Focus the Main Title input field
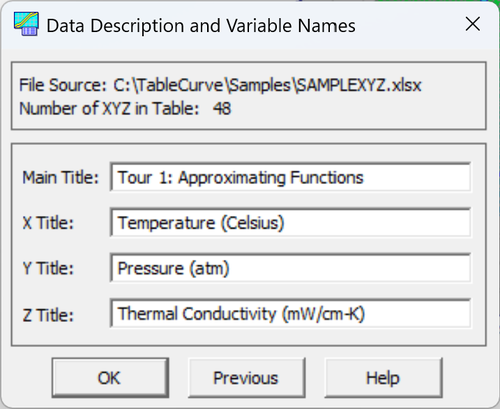Image resolution: width=500 pixels, height=409 pixels. click(290, 177)
